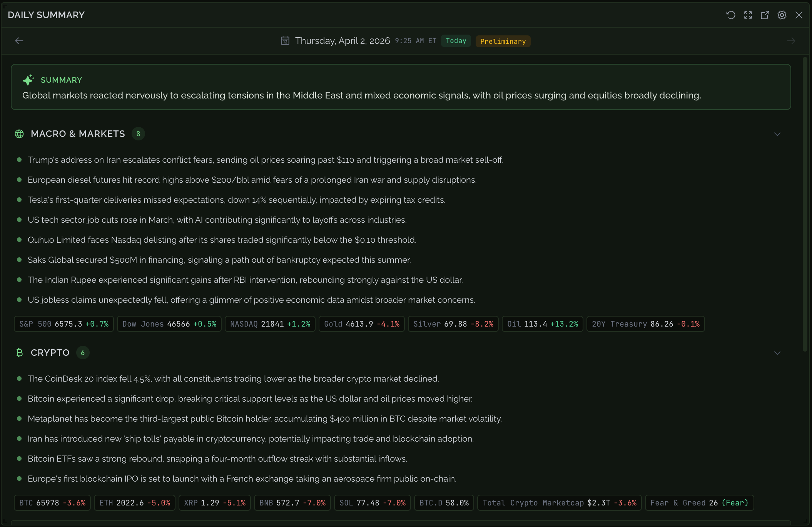Click the Fear & Greed 26 indicator chip

(699, 502)
